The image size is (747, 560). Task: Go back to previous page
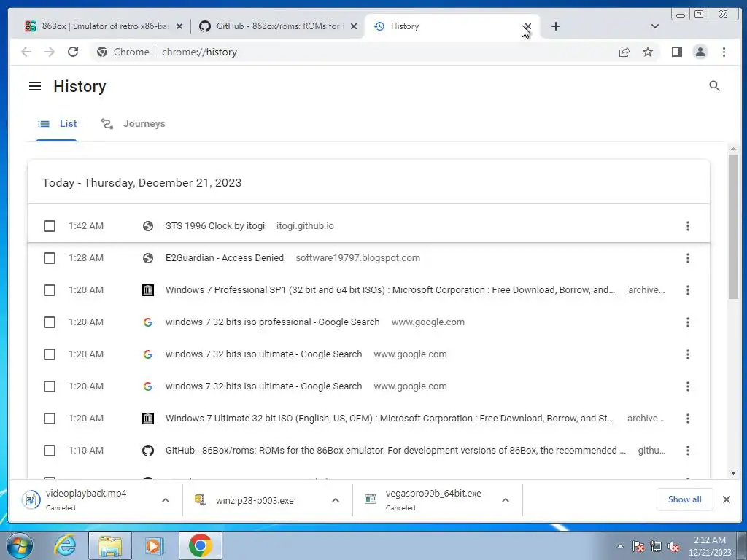click(26, 52)
